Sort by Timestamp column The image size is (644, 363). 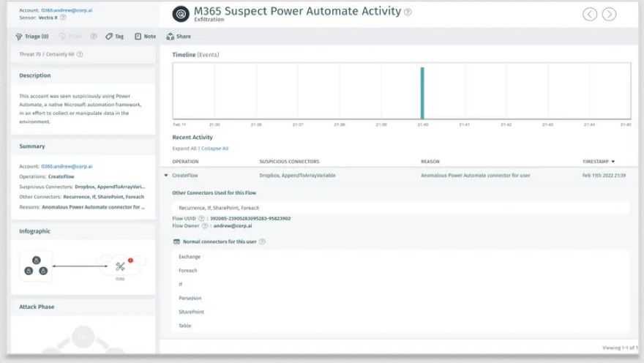599,162
